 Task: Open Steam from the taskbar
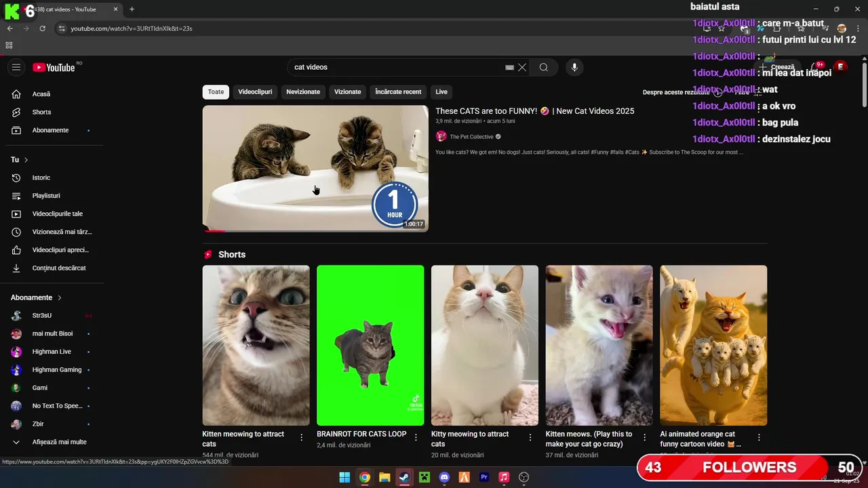click(x=404, y=477)
